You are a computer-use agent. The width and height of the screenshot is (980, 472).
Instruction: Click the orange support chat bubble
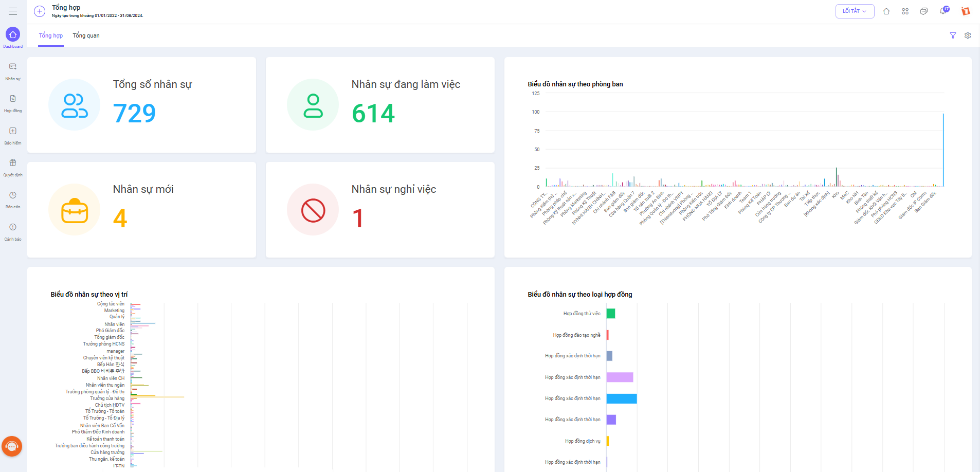point(12,446)
